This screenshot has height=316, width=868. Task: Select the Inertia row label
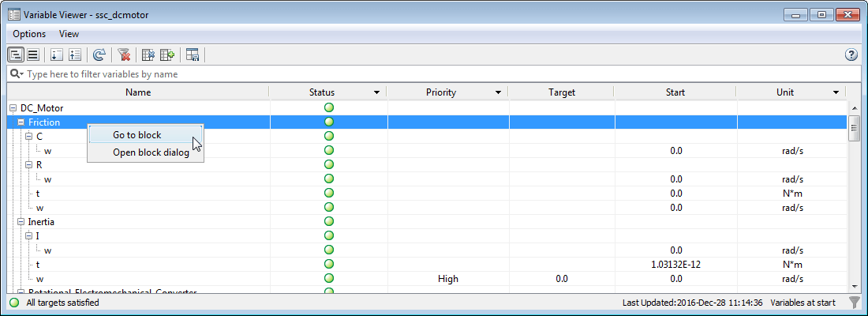(41, 222)
